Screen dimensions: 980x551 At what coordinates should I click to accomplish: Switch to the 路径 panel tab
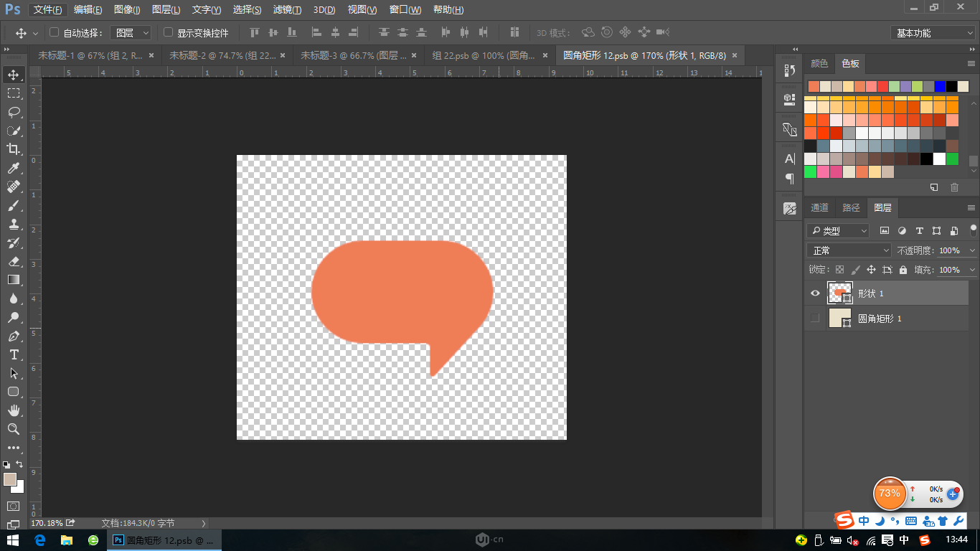pos(851,208)
